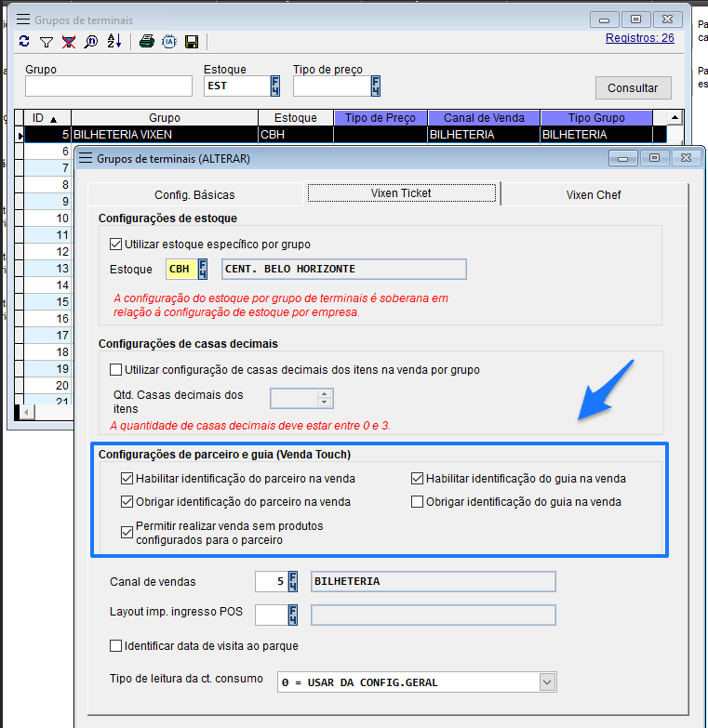Open the search magnifier tool

(x=91, y=42)
